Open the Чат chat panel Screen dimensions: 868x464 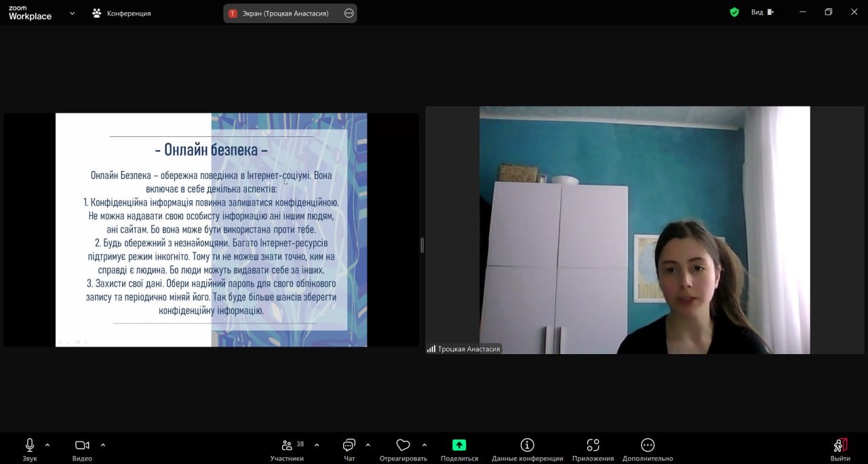click(x=349, y=445)
